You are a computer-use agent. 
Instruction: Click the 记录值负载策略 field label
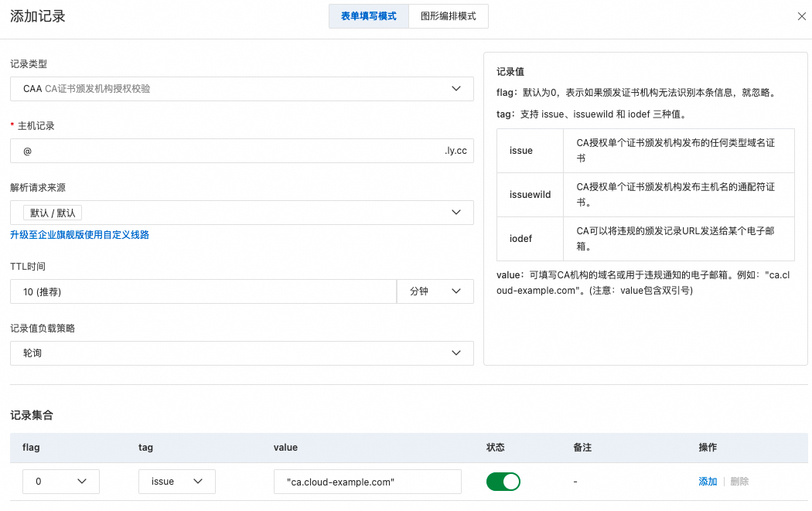pos(43,329)
